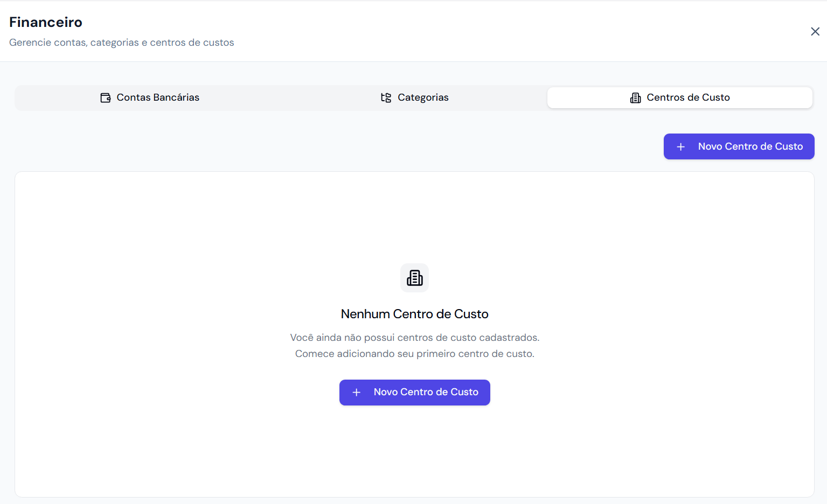The height and width of the screenshot is (504, 827).
Task: Click the building icon on Centros de Custo tab
Action: pyautogui.click(x=636, y=97)
